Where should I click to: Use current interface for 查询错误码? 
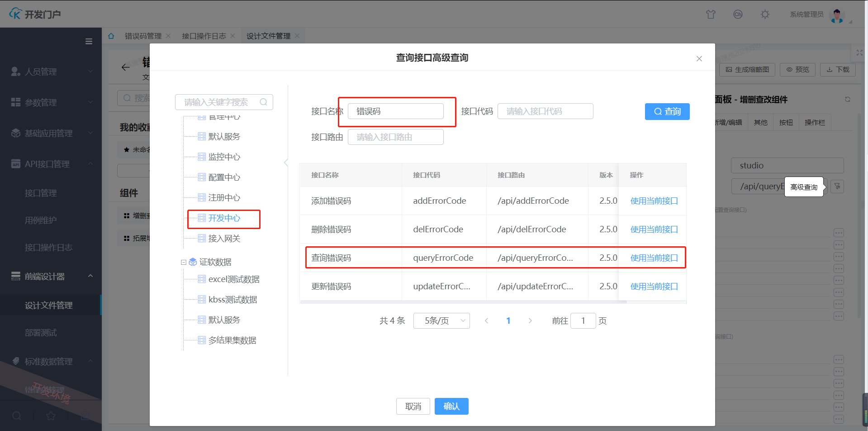coord(654,258)
